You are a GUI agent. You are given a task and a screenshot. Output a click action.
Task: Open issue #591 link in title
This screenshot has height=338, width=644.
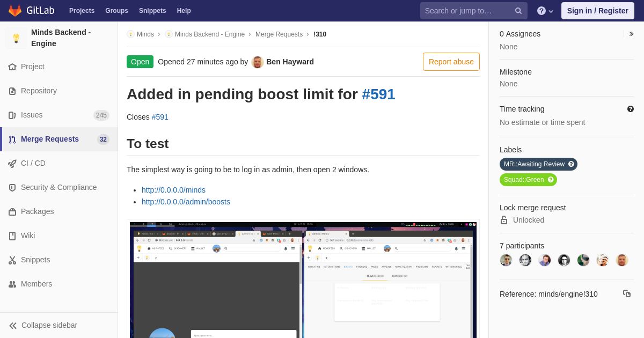[x=378, y=94]
